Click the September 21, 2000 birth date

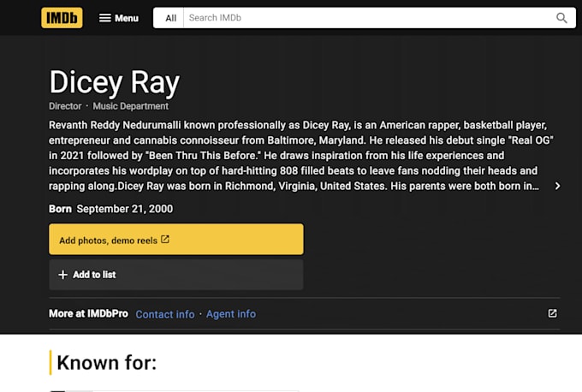[125, 209]
